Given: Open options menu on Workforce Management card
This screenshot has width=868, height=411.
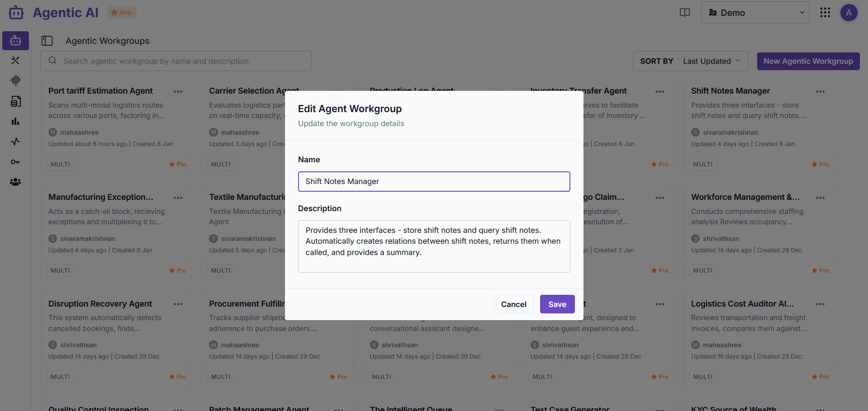Looking at the screenshot, I should pyautogui.click(x=821, y=198).
